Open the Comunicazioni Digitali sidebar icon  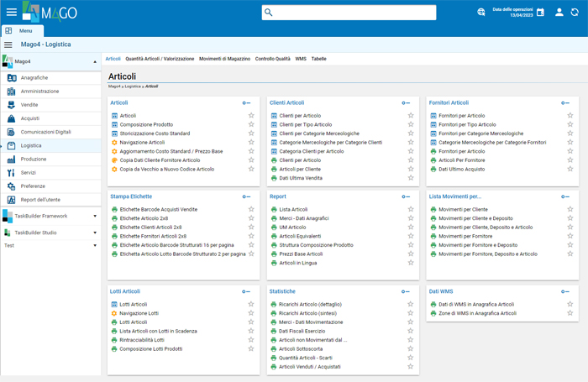(x=12, y=132)
